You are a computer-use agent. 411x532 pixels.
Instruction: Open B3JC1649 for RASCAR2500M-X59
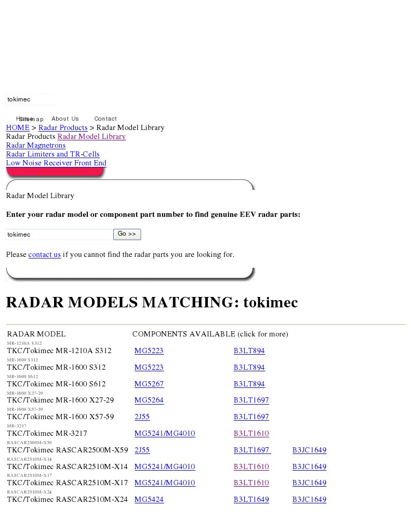[x=309, y=450]
